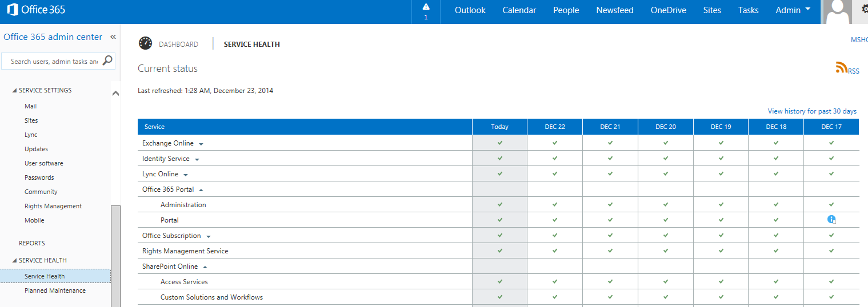Open Updates settings
This screenshot has height=307, width=868.
(x=36, y=149)
